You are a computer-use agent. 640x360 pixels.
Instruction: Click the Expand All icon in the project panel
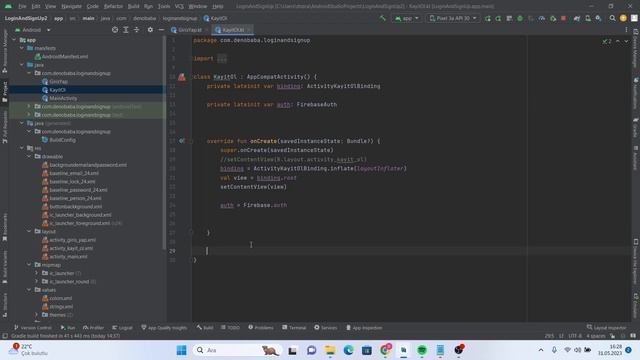click(x=126, y=30)
